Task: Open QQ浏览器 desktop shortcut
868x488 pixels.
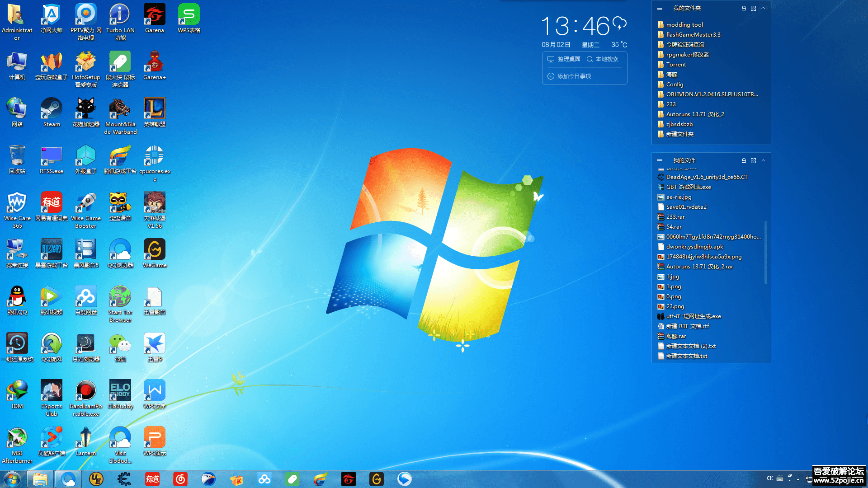Action: point(120,253)
